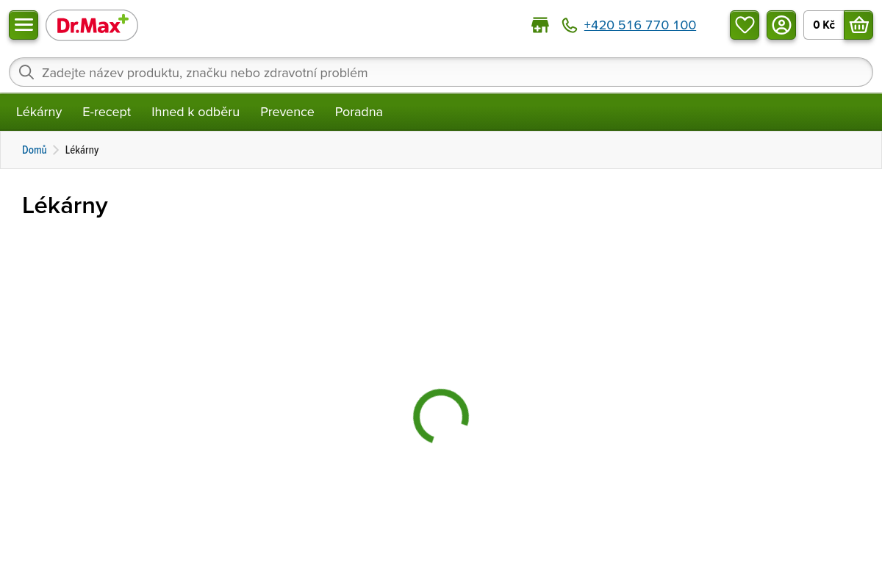
Task: Open the Lékárny navigation item
Action: (x=39, y=112)
